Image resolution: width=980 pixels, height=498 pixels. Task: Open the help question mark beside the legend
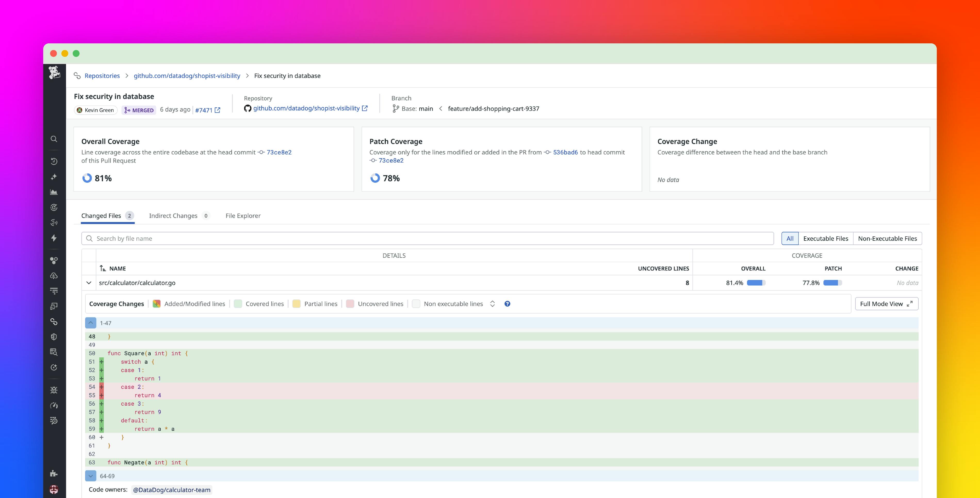point(507,303)
